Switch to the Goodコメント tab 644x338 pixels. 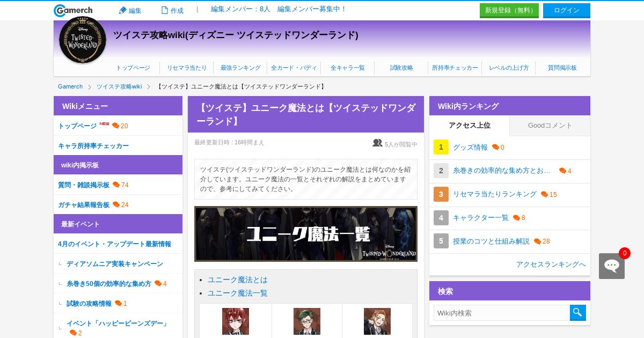click(x=550, y=126)
